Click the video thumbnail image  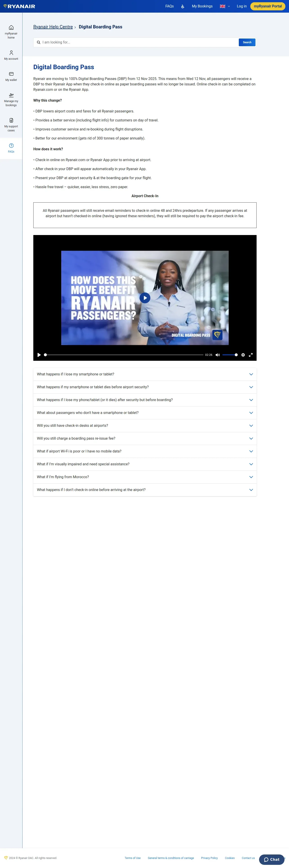coord(145,298)
